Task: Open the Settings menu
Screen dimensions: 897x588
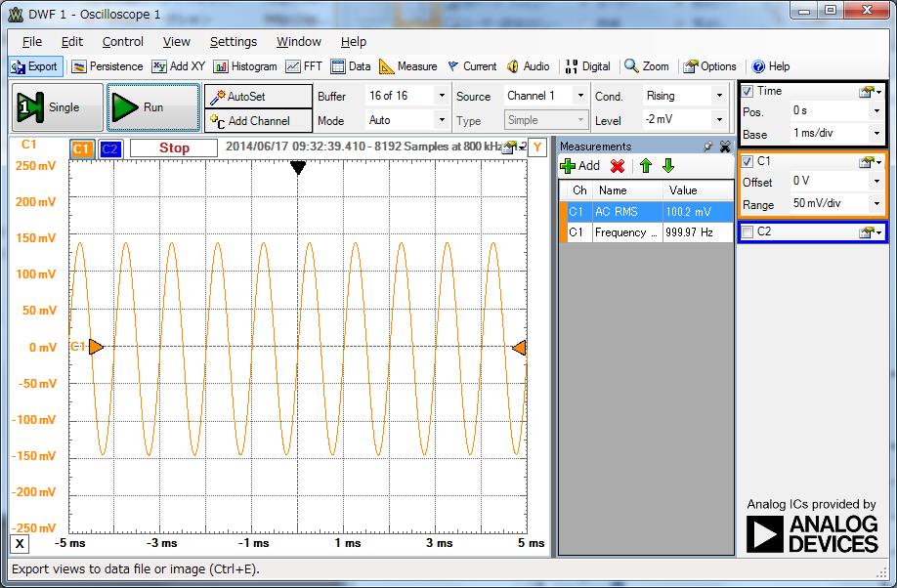Action: pos(234,41)
